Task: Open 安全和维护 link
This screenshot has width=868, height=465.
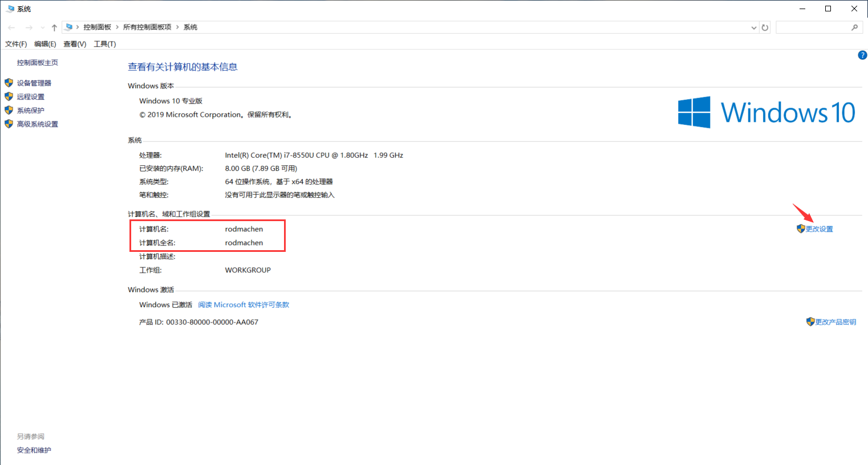Action: [34, 450]
